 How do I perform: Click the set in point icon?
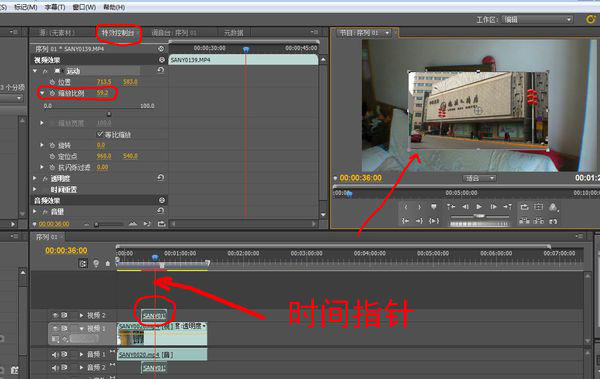(x=406, y=207)
